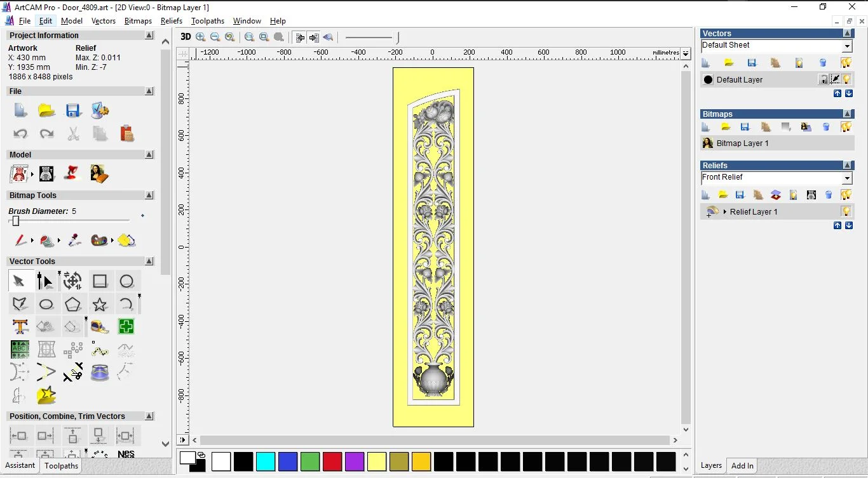Click the Create Vector Text tool
The image size is (868, 478).
(x=20, y=327)
